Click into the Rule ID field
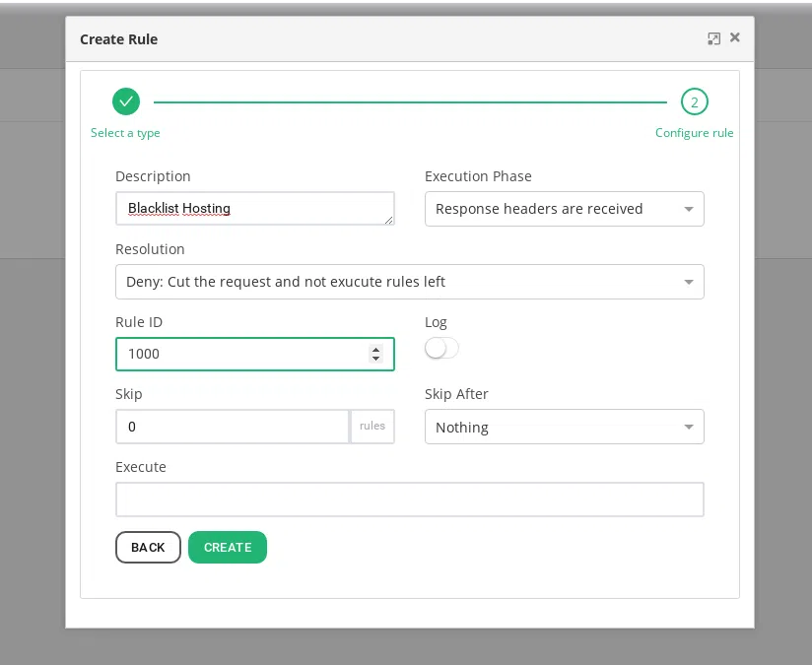The image size is (812, 665). 241,354
